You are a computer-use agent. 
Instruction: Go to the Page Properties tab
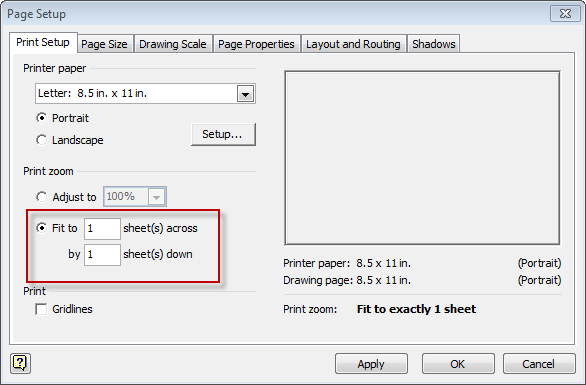256,44
